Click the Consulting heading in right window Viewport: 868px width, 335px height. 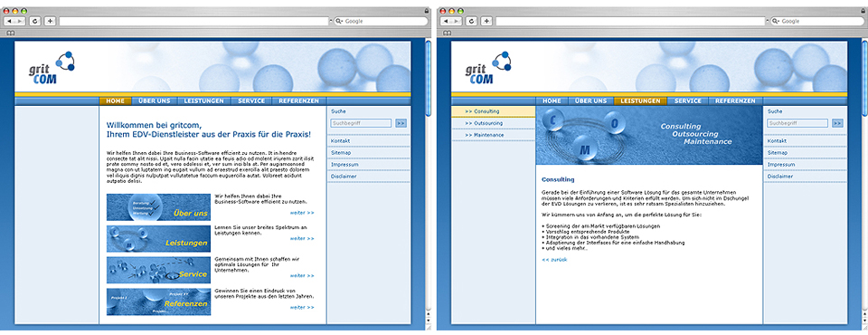coord(558,179)
